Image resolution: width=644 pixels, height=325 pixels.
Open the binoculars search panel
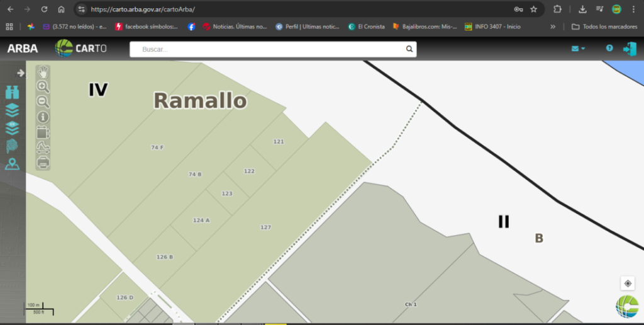pos(12,92)
